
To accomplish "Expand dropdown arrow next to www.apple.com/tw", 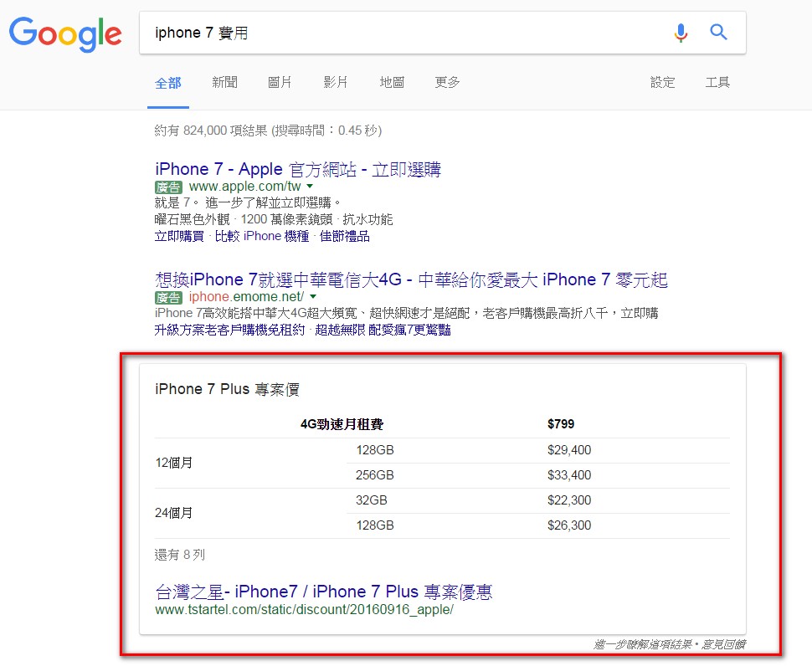I will click(x=310, y=186).
